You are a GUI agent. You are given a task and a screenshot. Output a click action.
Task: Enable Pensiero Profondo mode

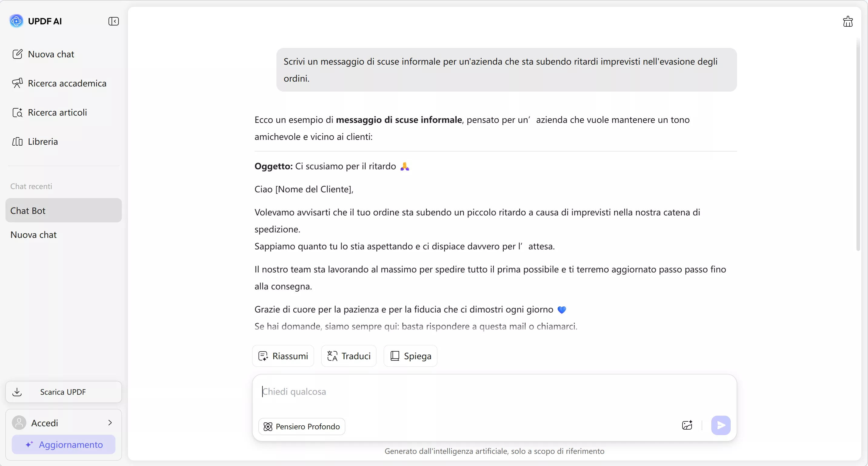[302, 426]
